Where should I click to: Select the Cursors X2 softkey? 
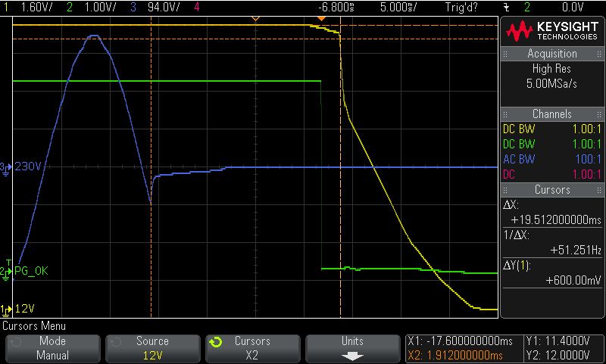click(252, 349)
